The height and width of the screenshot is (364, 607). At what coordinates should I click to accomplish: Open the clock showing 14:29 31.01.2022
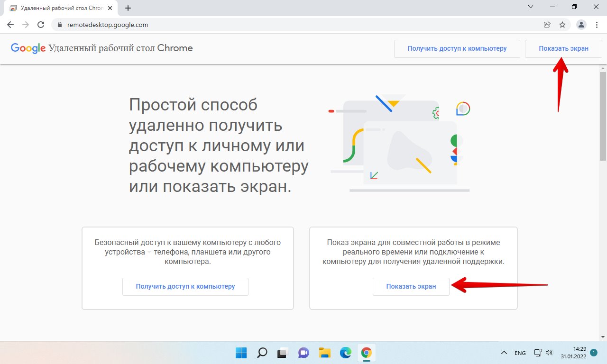573,353
